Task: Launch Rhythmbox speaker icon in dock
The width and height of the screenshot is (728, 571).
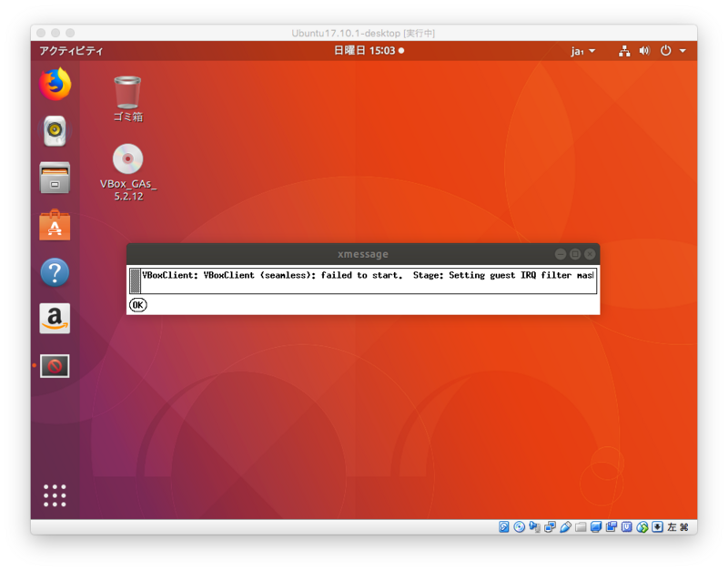Action: tap(55, 131)
